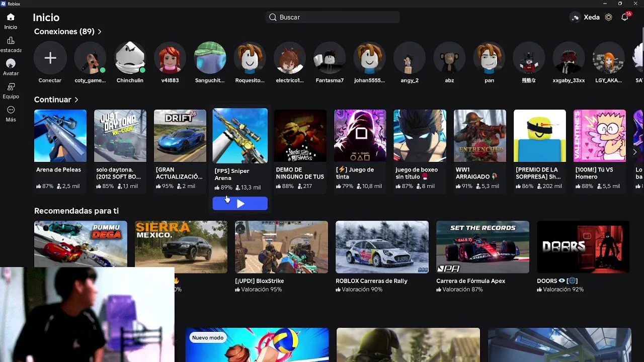
Task: Open the Robux hexagon icon
Action: click(x=608, y=17)
